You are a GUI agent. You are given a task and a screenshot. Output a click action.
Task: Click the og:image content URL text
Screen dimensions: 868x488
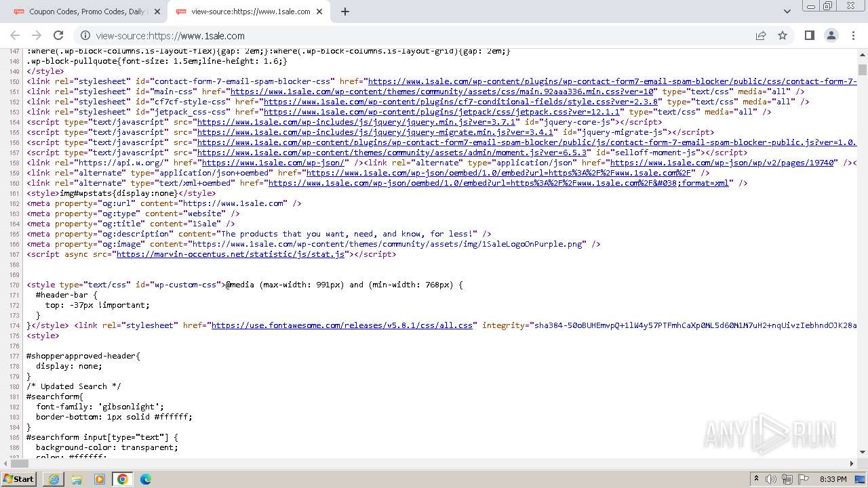(389, 244)
